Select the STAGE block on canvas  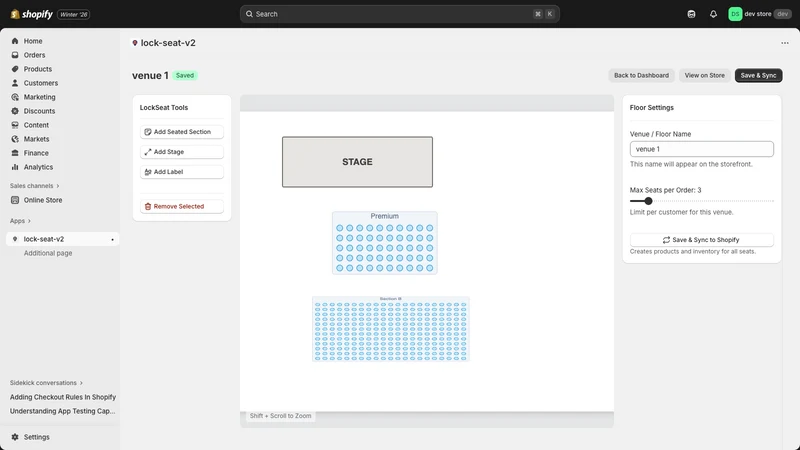[x=357, y=162]
